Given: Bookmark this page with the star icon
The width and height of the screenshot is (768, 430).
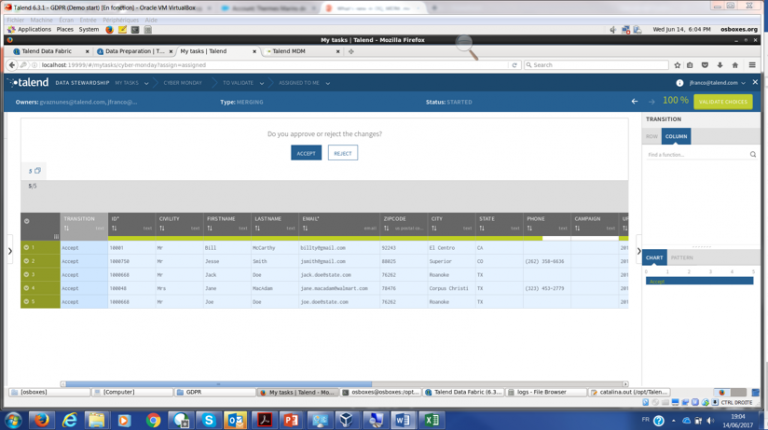Looking at the screenshot, I should 677,65.
